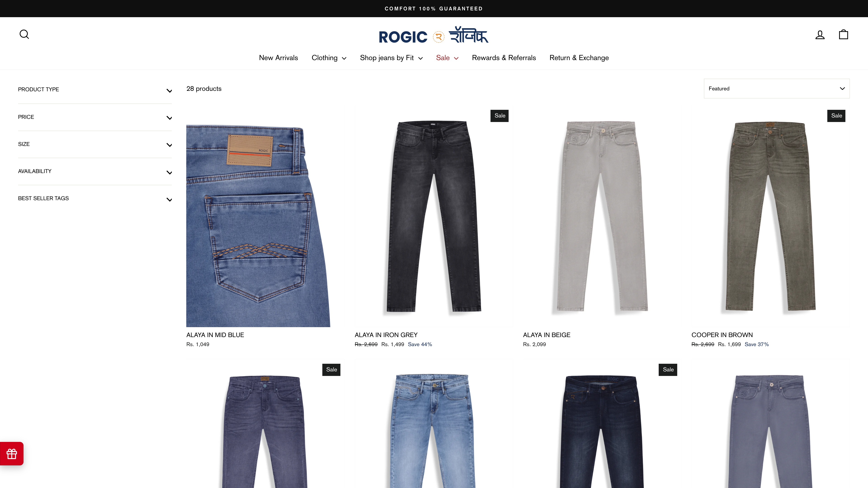Click the red gift rewards icon
868x488 pixels.
(x=12, y=454)
